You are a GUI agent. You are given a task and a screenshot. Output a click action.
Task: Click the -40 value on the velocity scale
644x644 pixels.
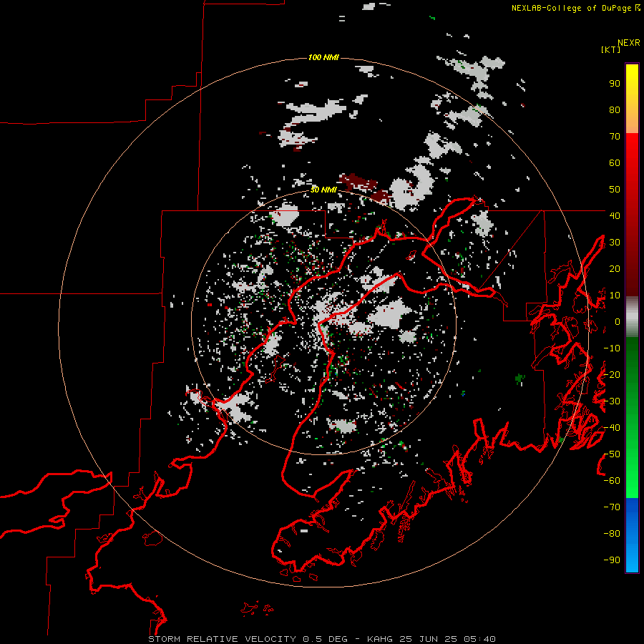pyautogui.click(x=612, y=428)
